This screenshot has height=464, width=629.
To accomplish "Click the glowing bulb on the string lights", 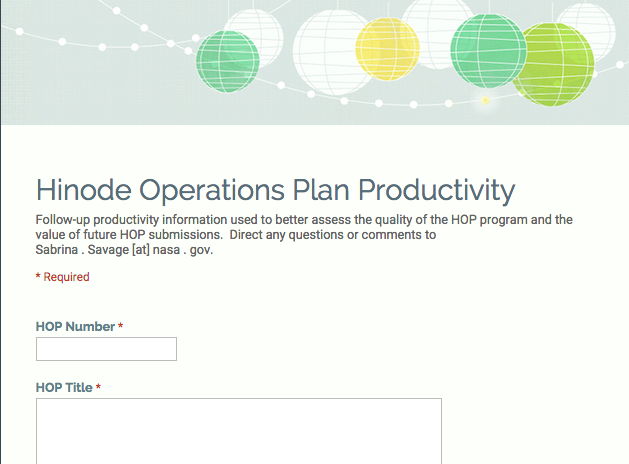I will (486, 100).
